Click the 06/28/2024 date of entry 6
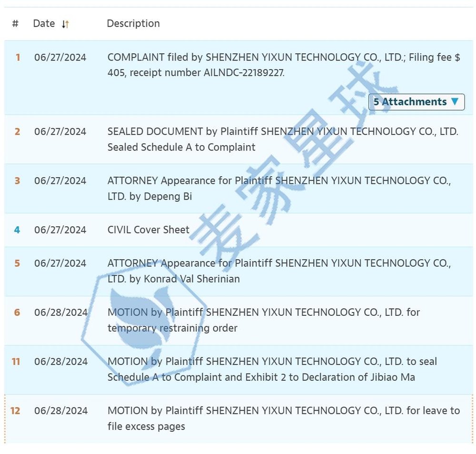This screenshot has width=476, height=454. coord(61,313)
